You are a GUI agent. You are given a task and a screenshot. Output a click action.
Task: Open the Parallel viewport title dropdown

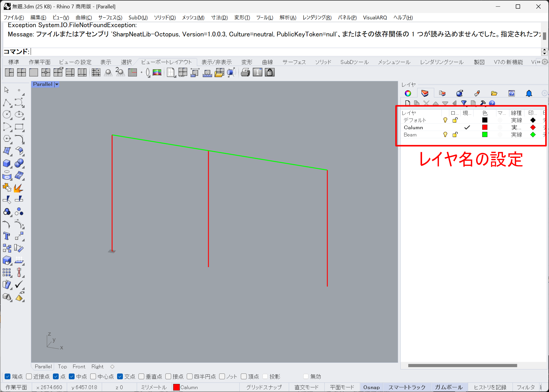tap(57, 84)
